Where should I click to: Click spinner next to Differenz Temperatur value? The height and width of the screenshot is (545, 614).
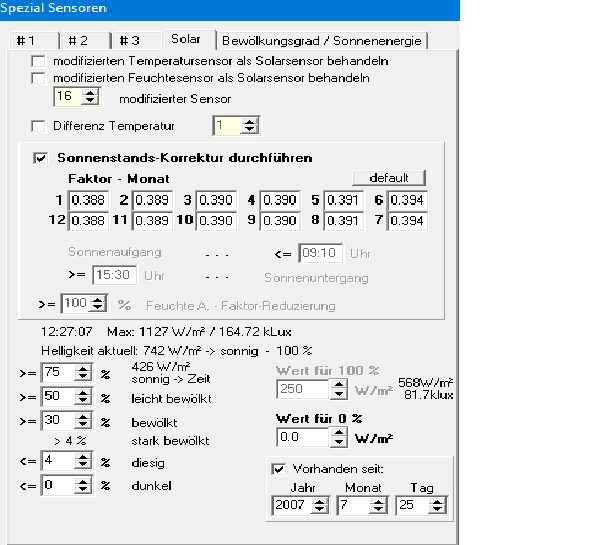249,126
